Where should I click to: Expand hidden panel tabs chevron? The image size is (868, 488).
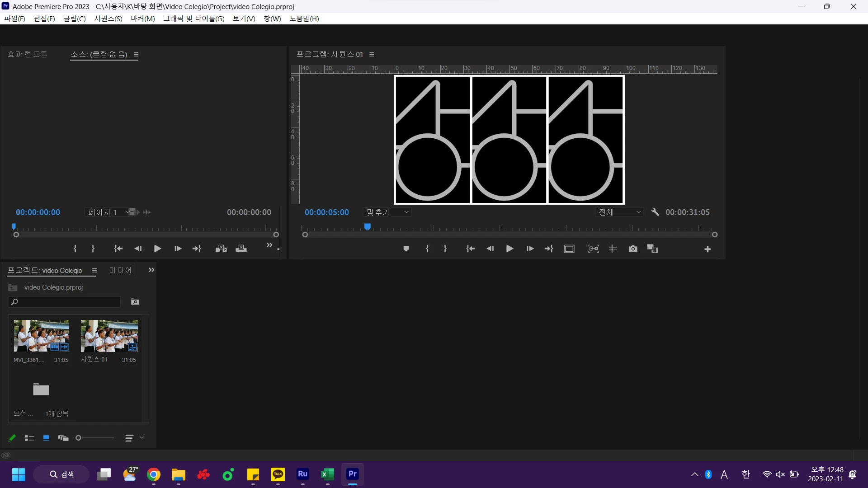[151, 270]
